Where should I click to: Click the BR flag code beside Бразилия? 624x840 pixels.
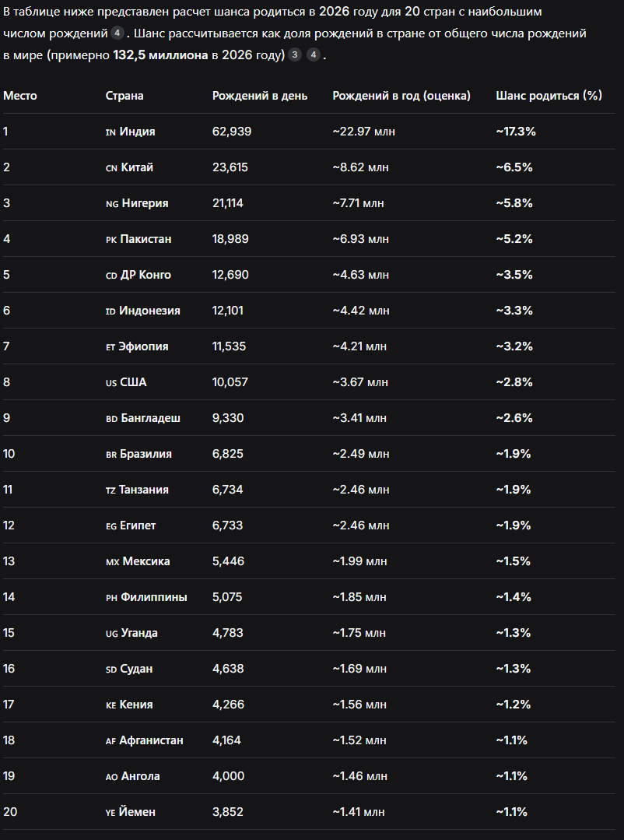(x=111, y=455)
